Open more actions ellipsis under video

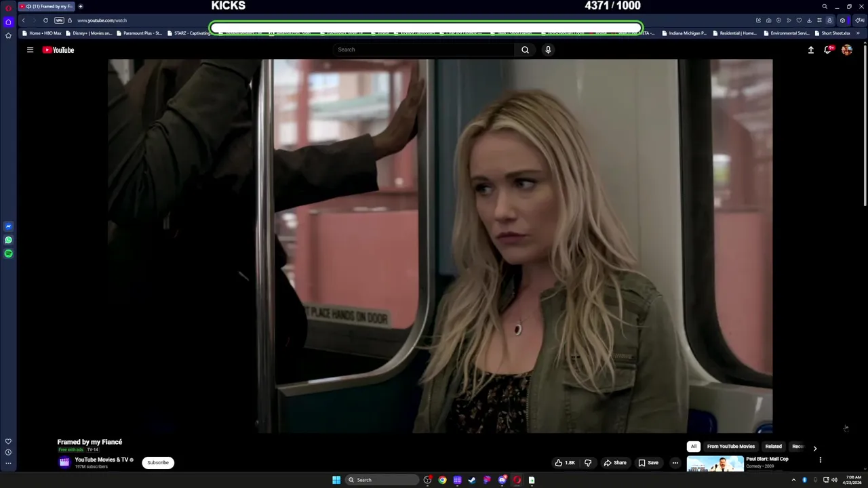pyautogui.click(x=675, y=463)
